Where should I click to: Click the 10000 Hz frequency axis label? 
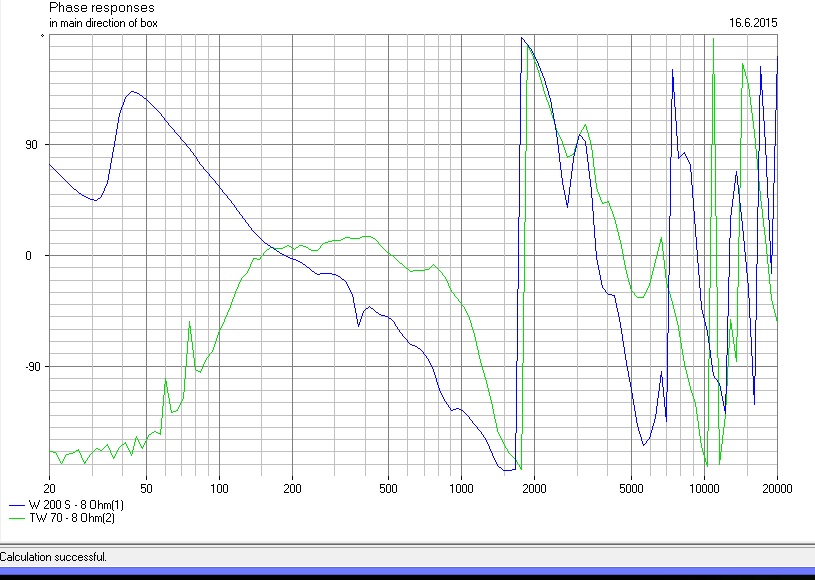coord(704,489)
